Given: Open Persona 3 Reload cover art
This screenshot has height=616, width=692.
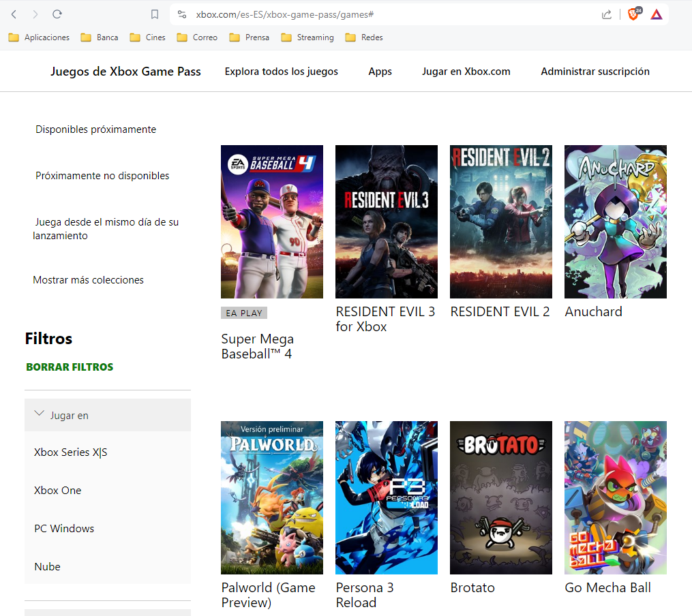Looking at the screenshot, I should pyautogui.click(x=387, y=498).
